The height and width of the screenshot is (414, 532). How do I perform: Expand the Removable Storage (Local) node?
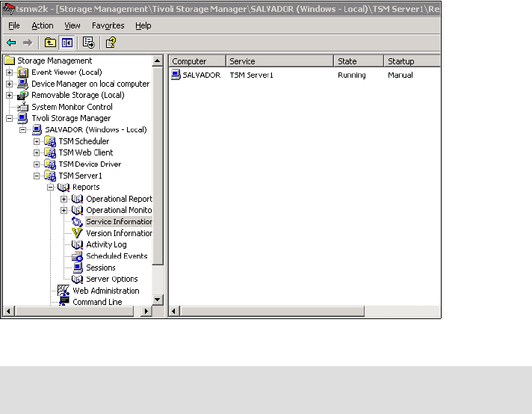coord(9,96)
